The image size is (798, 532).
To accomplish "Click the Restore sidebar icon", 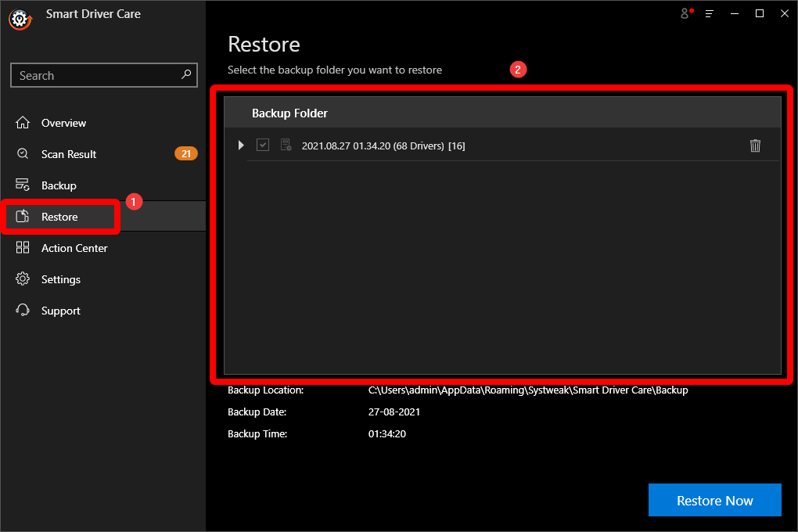I will click(23, 217).
